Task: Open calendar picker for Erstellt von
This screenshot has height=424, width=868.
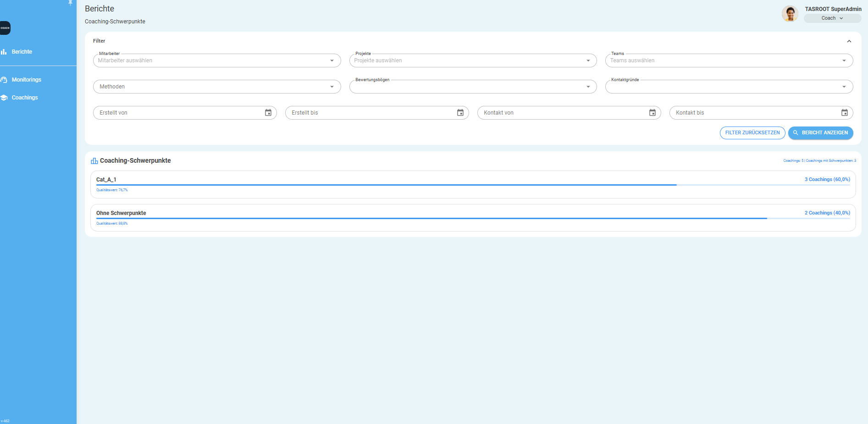Action: [x=268, y=113]
